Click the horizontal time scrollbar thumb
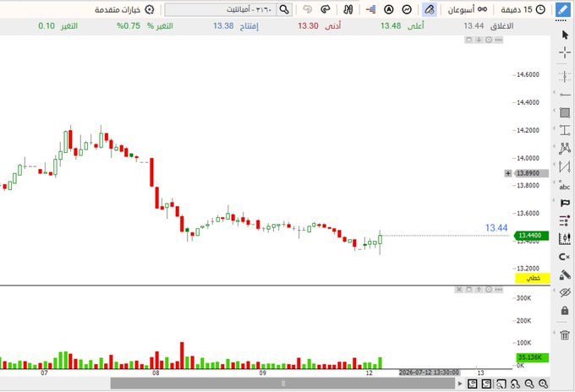This screenshot has height=392, width=575. click(x=282, y=384)
